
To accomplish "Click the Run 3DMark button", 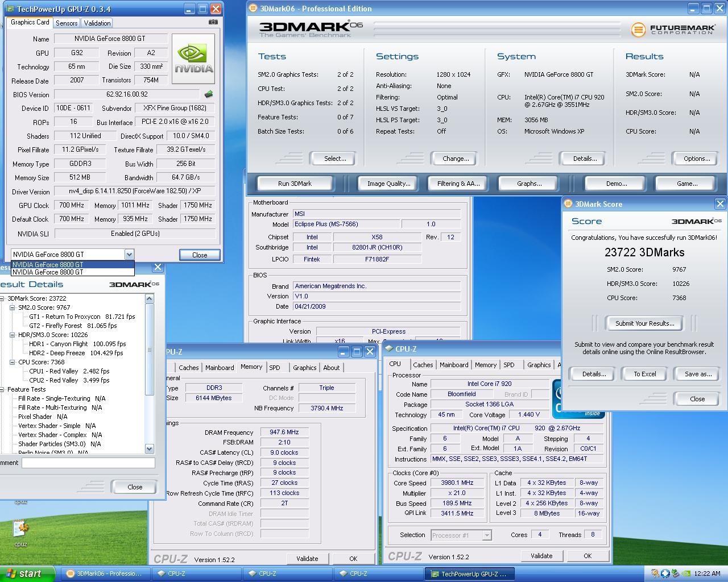I will (295, 184).
